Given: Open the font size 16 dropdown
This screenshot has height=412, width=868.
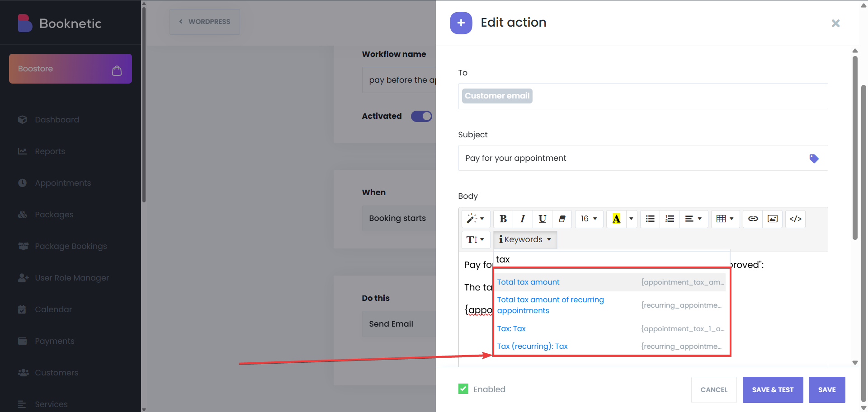Looking at the screenshot, I should pyautogui.click(x=589, y=219).
